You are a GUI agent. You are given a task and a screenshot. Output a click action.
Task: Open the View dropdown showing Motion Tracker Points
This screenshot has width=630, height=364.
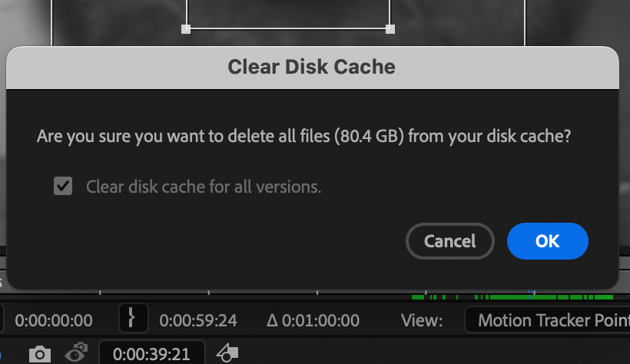pyautogui.click(x=547, y=320)
